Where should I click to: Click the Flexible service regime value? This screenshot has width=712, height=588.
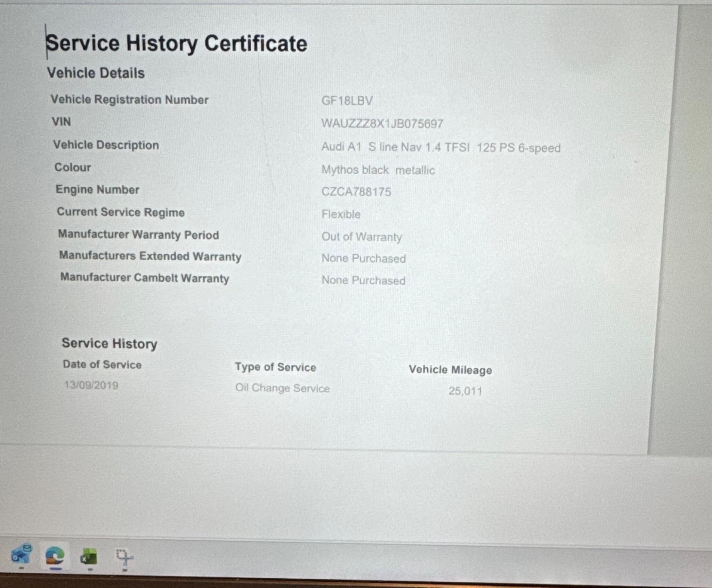pyautogui.click(x=341, y=214)
